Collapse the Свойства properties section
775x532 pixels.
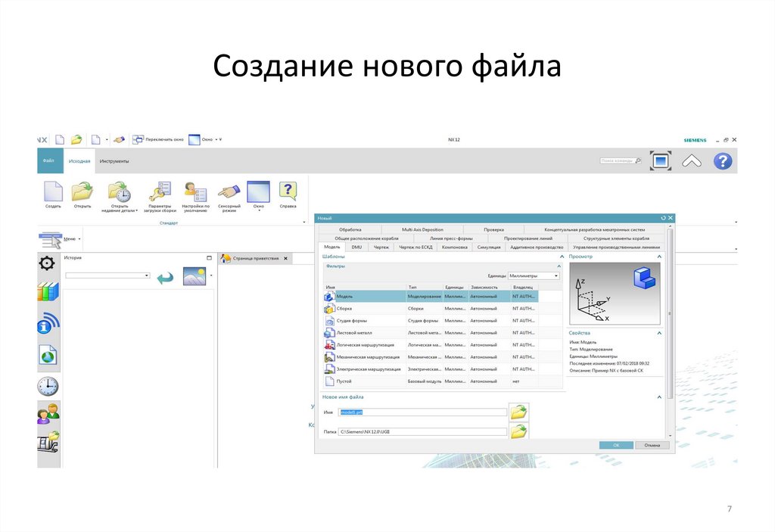point(659,333)
